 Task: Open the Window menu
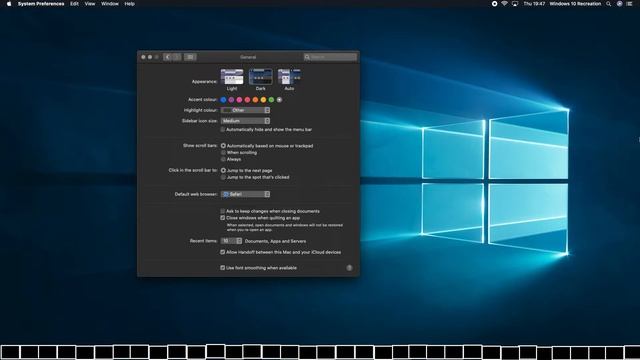tap(110, 4)
